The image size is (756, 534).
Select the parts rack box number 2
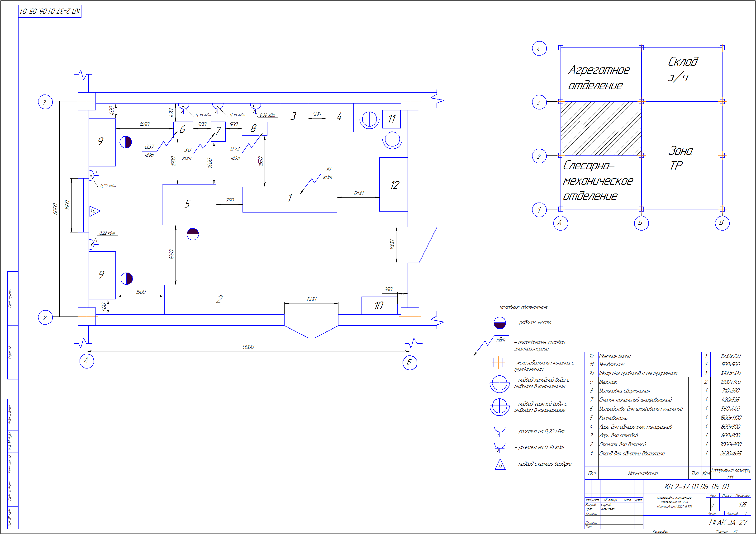pos(218,299)
